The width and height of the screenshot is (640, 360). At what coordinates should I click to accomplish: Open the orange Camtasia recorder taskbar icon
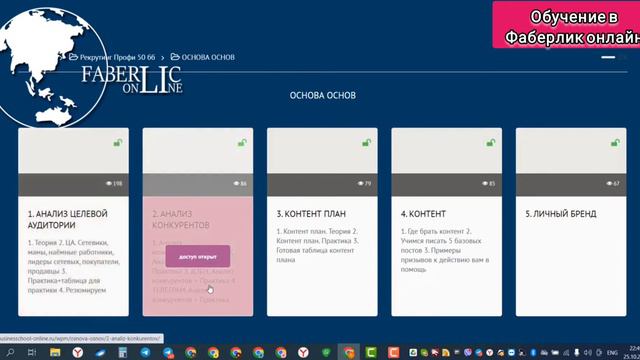393,352
